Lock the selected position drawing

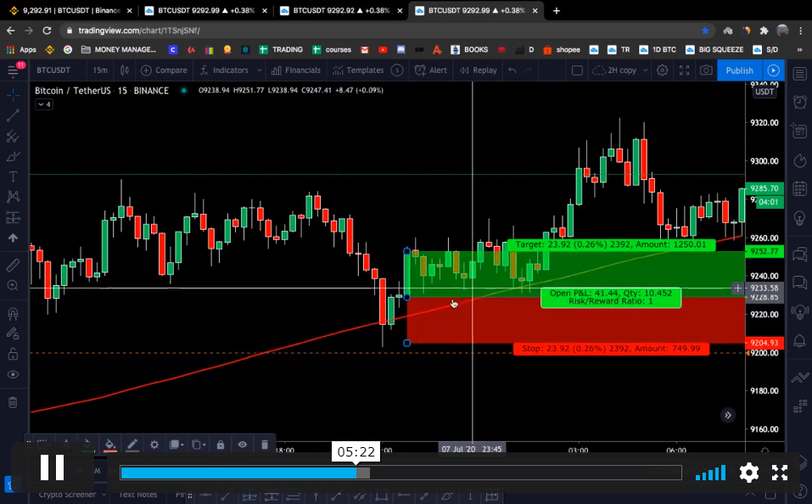point(220,445)
